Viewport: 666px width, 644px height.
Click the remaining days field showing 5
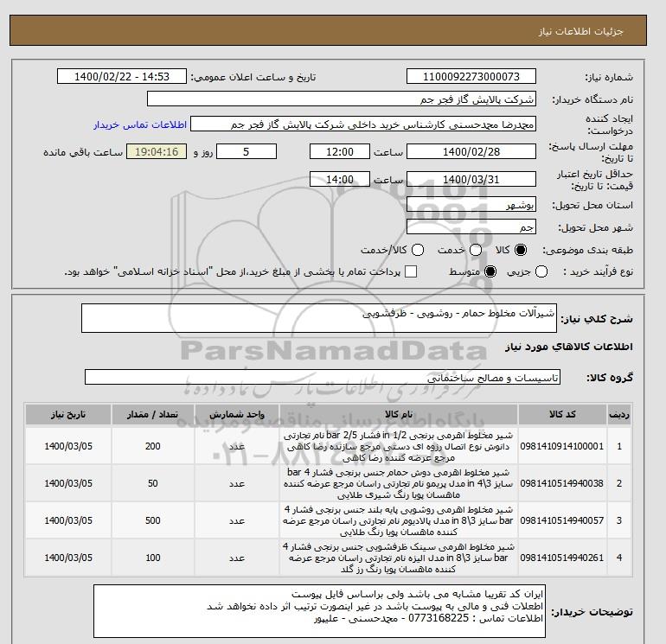[247, 151]
